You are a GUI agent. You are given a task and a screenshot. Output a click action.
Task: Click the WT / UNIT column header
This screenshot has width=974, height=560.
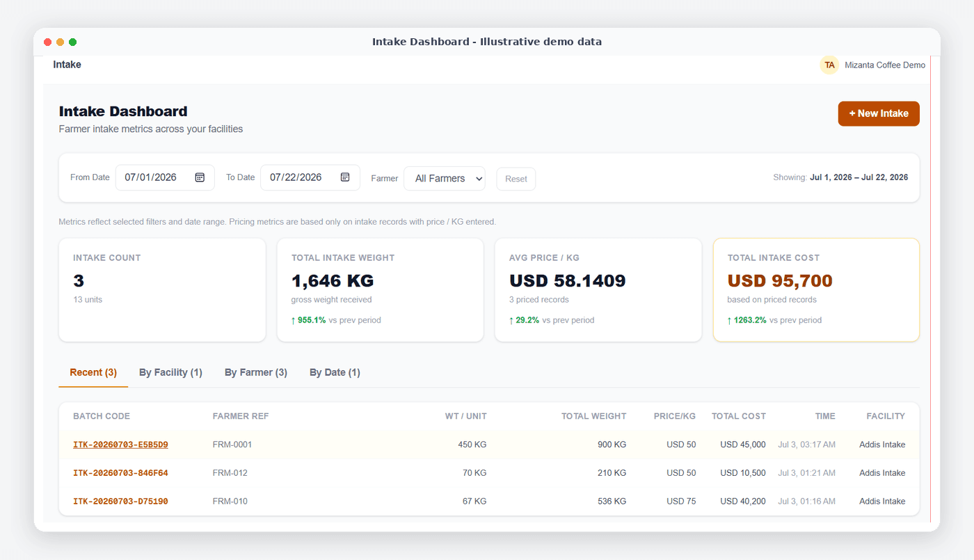pos(466,416)
